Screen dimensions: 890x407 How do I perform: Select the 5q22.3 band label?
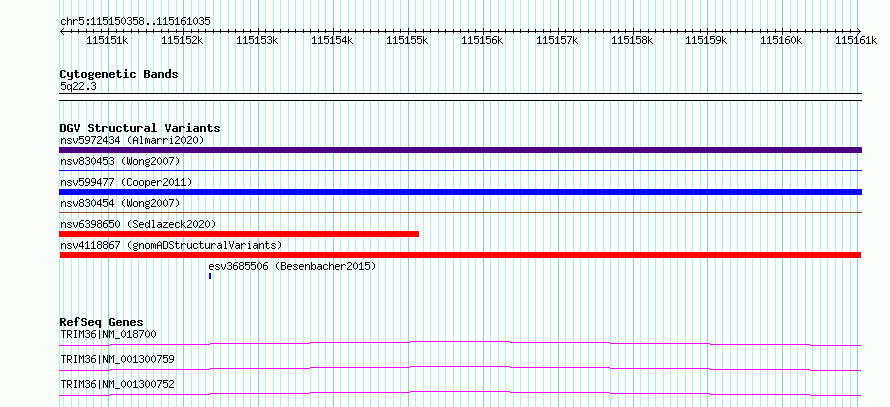pos(77,87)
